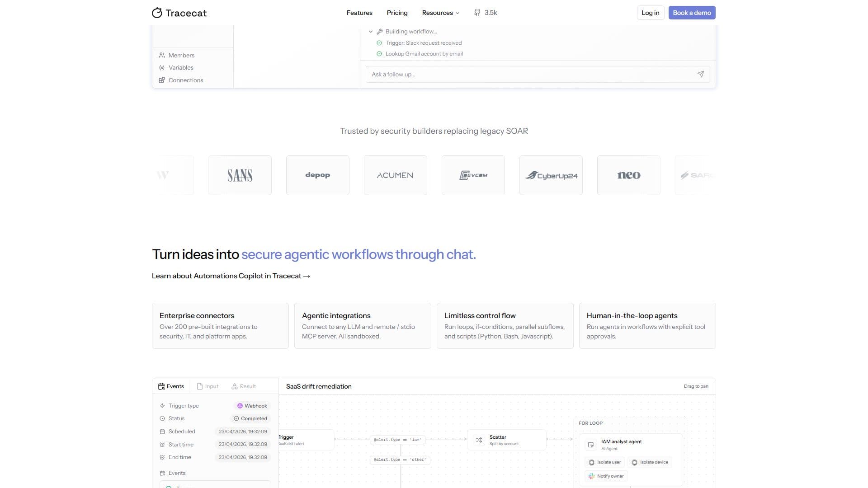Click check icon beside Lookup Gmail account
Viewport: 868px width, 488px height.
click(379, 54)
